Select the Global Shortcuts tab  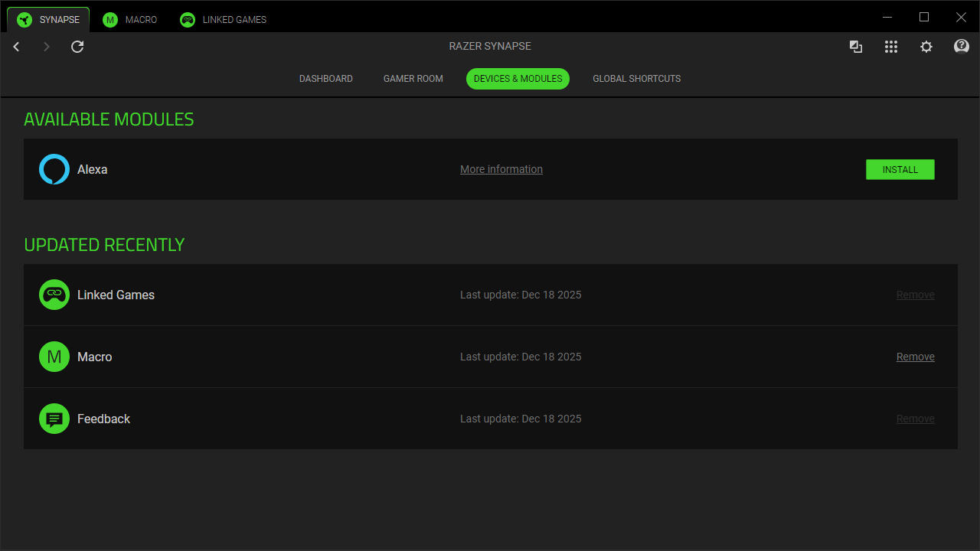636,79
